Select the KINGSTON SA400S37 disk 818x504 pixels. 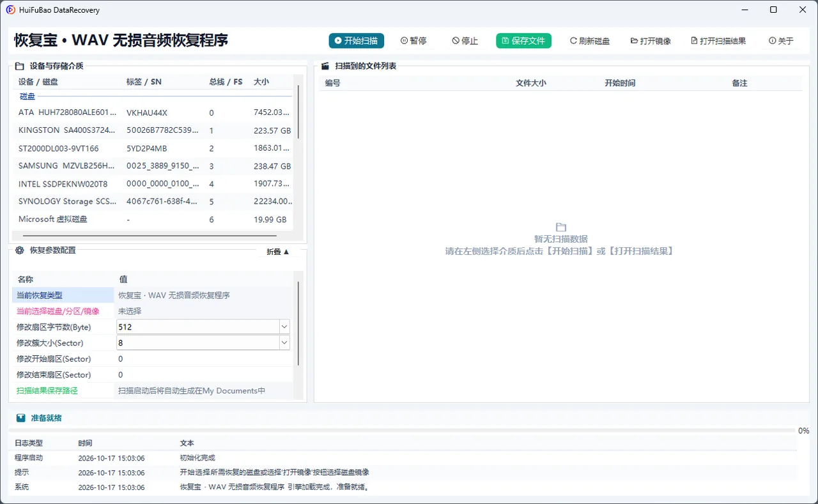pos(153,130)
